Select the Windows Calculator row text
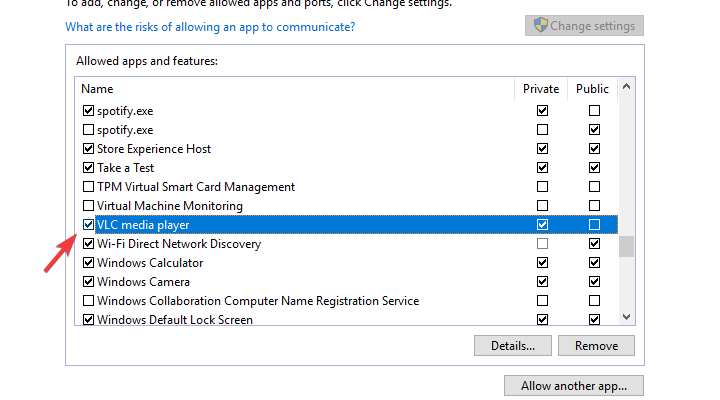Screen dimensions: 720x400 pyautogui.click(x=150, y=263)
